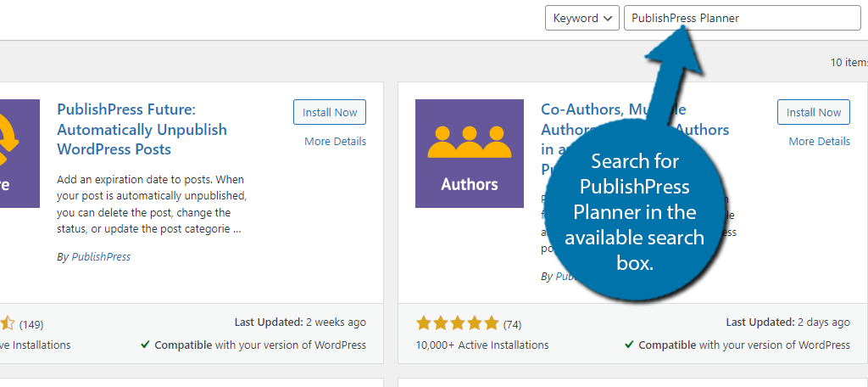The image size is (868, 387).
Task: Open the PublishPress Future plugin title link
Action: (x=142, y=129)
